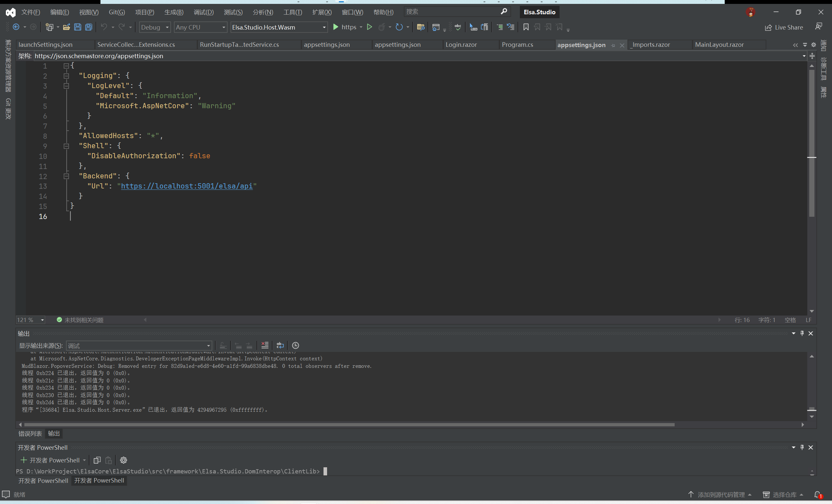Pin the Developer PowerShell panel
The height and width of the screenshot is (504, 832).
pyautogui.click(x=802, y=448)
